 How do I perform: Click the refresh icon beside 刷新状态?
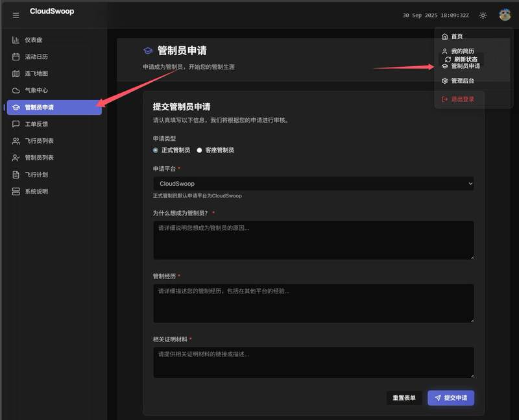[448, 59]
